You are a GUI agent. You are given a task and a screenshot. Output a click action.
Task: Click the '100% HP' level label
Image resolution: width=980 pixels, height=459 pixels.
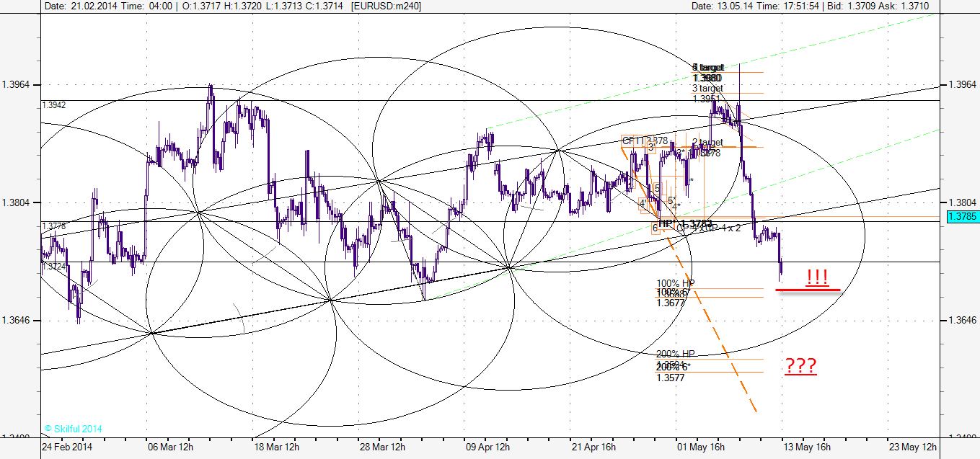click(675, 283)
